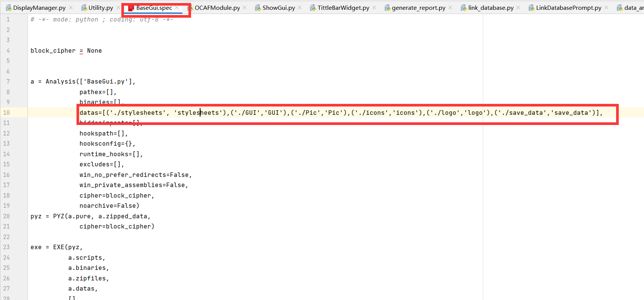Click the underlined '=' warning on line 4

(x=81, y=51)
